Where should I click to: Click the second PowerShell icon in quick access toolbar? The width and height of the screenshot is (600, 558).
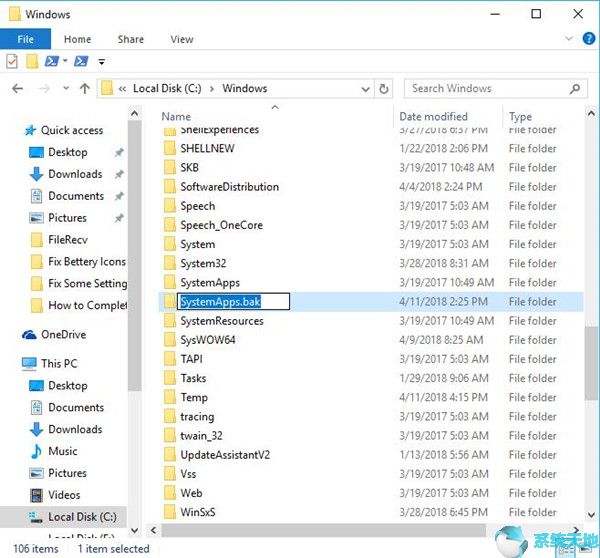pos(81,61)
